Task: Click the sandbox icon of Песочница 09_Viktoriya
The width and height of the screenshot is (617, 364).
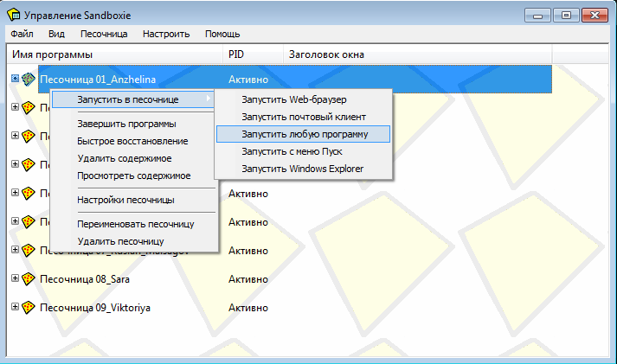Action: [29, 308]
